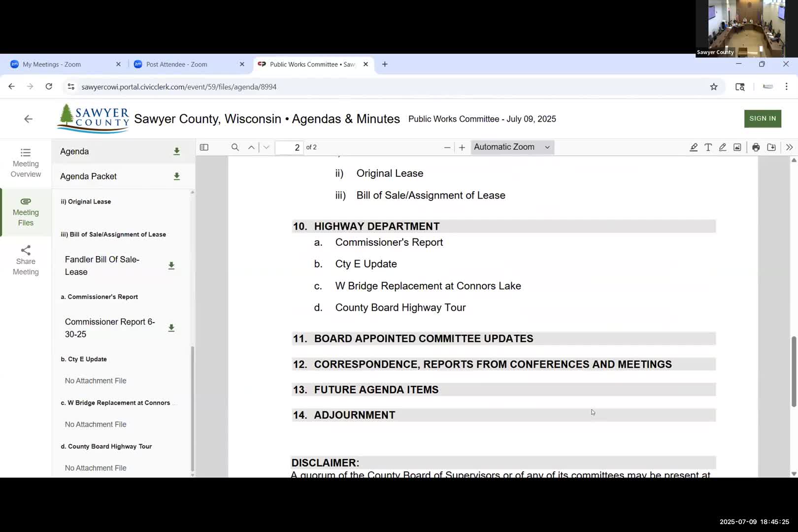The image size is (798, 532).
Task: Save the PDF document
Action: pyautogui.click(x=771, y=147)
